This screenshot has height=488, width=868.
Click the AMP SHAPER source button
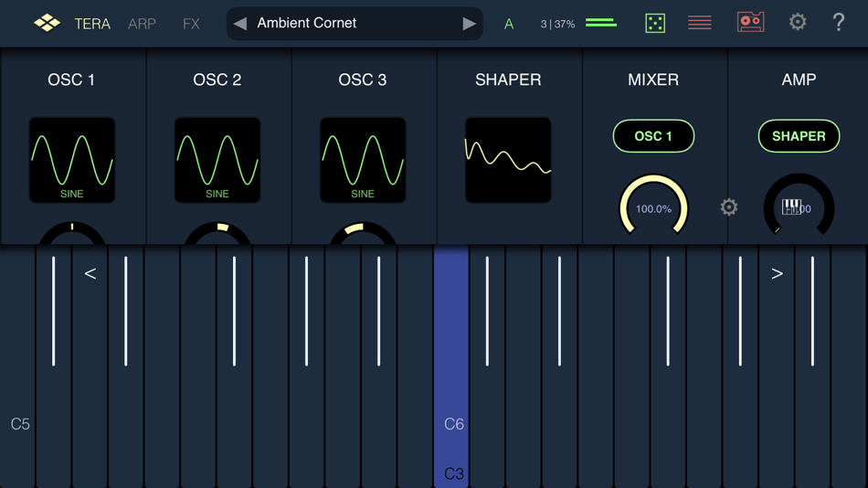click(x=799, y=136)
